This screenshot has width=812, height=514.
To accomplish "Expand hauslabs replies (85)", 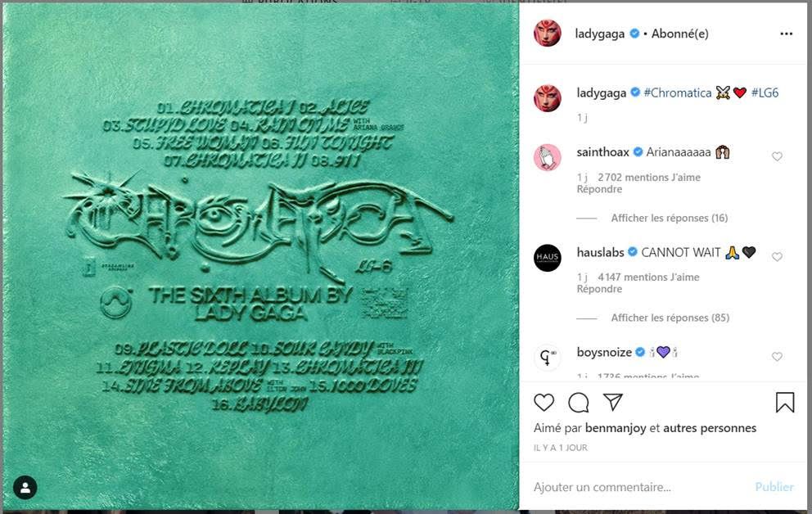I will pos(670,318).
